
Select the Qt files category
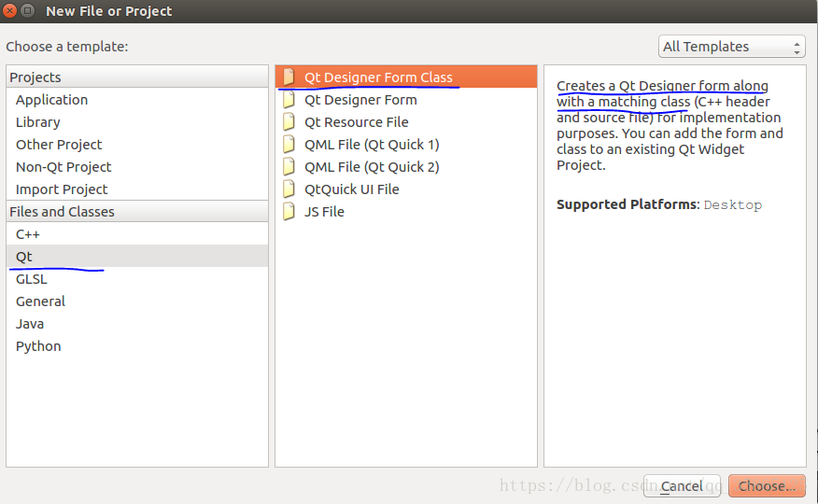coord(137,257)
